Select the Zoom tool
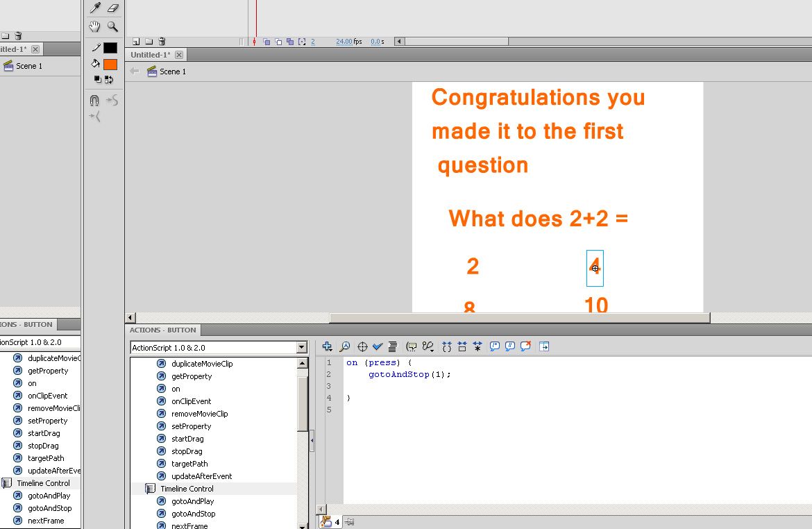Screen dimensions: 812x529 coord(112,26)
